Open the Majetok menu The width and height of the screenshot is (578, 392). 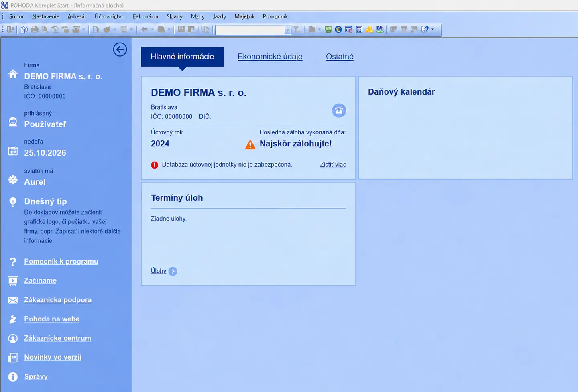click(x=244, y=16)
